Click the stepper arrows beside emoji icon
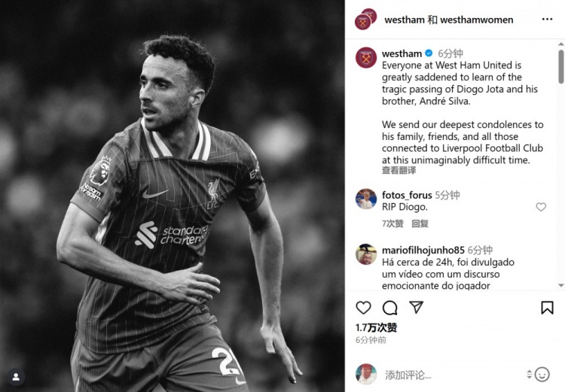This screenshot has height=392, width=565. (529, 375)
